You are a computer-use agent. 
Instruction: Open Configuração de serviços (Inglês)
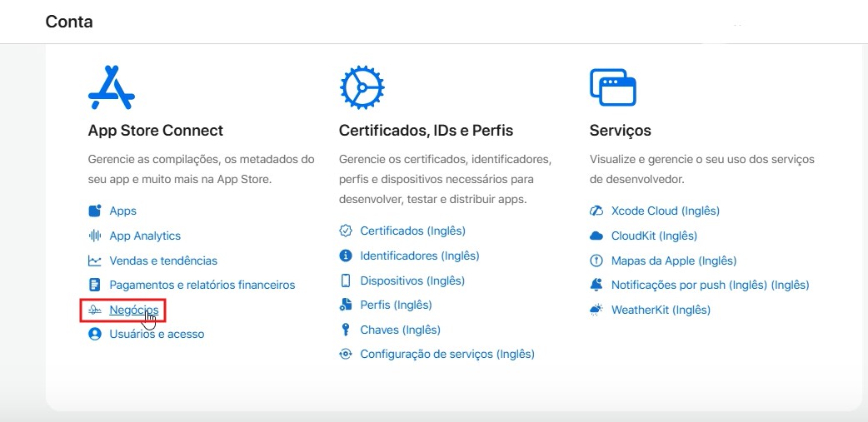pyautogui.click(x=446, y=354)
